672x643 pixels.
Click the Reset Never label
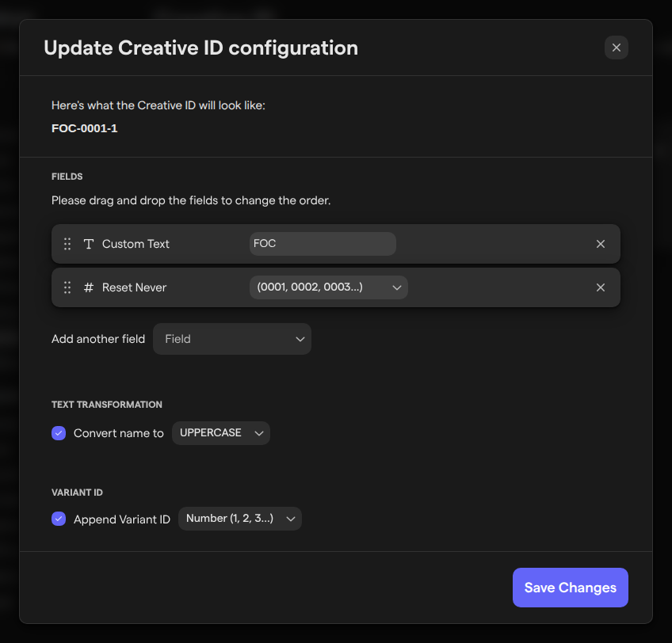[x=134, y=287]
